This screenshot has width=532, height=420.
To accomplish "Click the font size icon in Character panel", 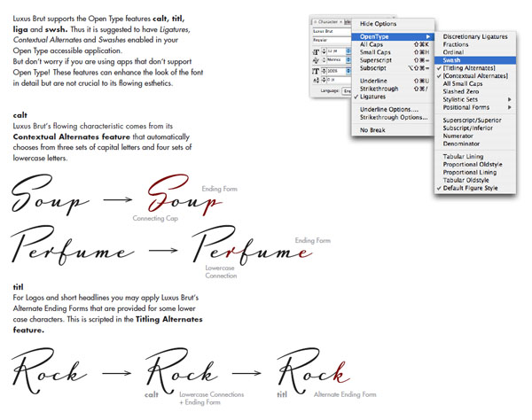I will (316, 51).
